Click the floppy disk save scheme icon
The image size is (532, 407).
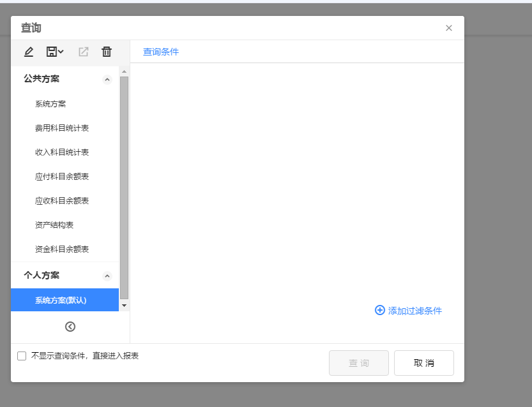point(52,52)
